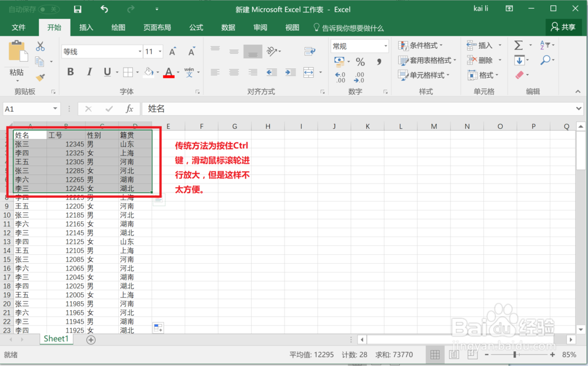Undo the last action
588x366 pixels.
click(x=104, y=9)
